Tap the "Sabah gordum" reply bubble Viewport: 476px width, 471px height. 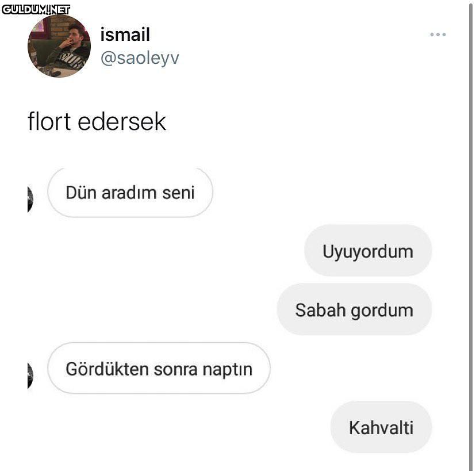coord(354,310)
